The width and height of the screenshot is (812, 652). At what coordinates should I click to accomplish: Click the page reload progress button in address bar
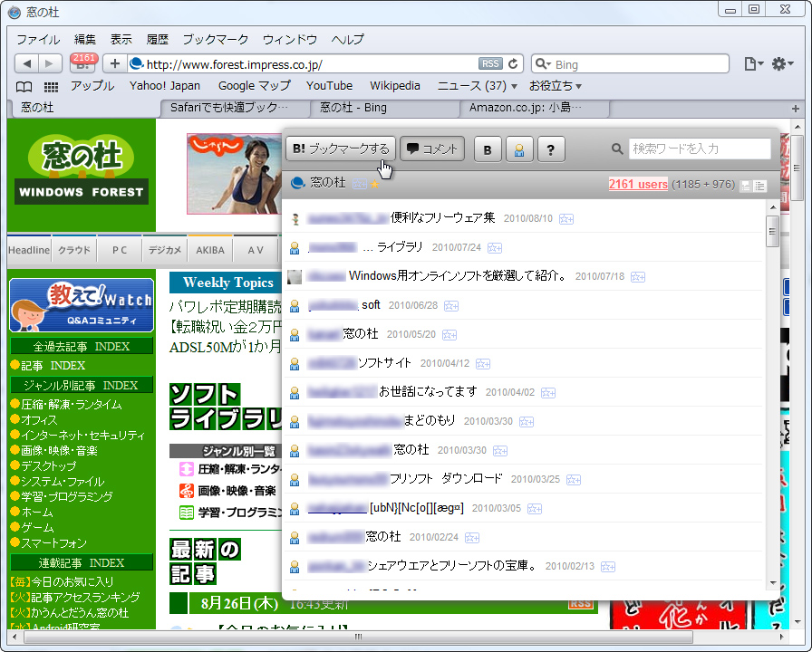coord(512,63)
